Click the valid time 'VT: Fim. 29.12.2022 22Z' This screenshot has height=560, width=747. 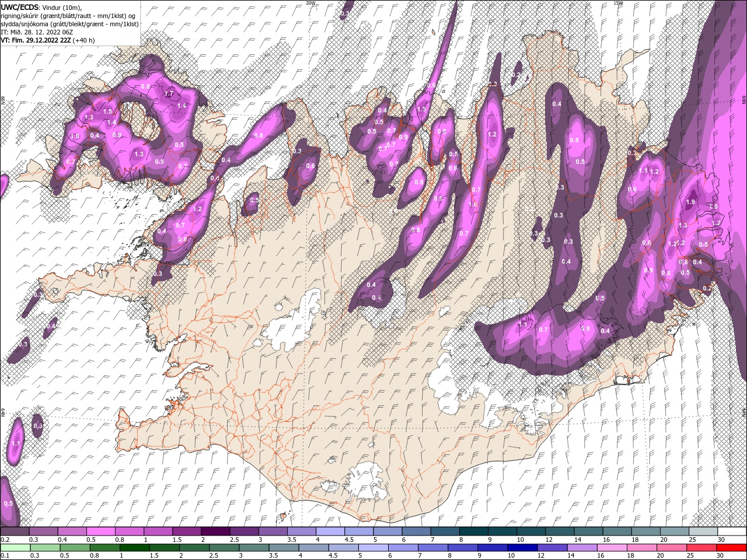coord(36,40)
